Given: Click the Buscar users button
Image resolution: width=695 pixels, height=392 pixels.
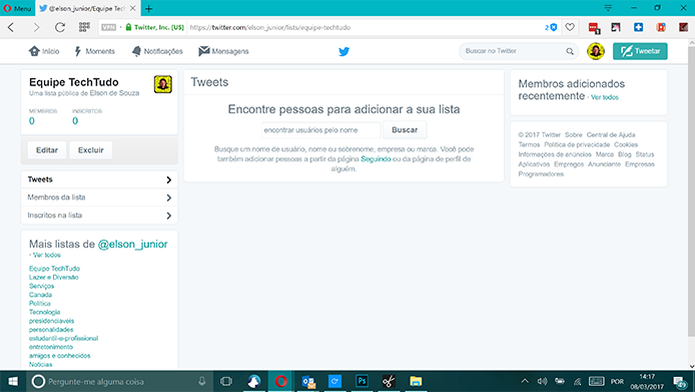Looking at the screenshot, I should 405,130.
